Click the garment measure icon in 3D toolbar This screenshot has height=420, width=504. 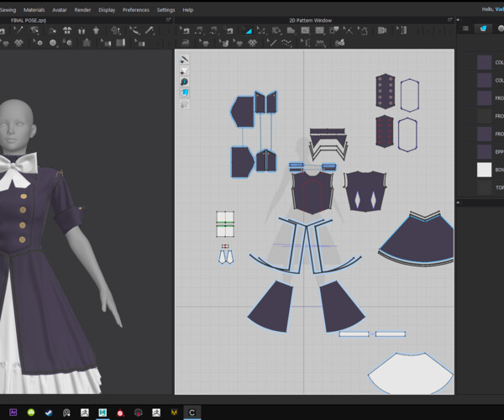[x=116, y=30]
